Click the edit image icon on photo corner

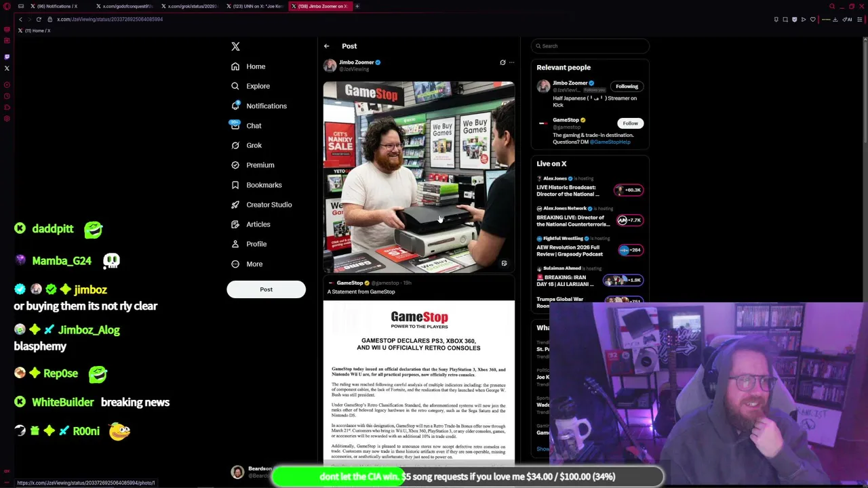pyautogui.click(x=504, y=263)
